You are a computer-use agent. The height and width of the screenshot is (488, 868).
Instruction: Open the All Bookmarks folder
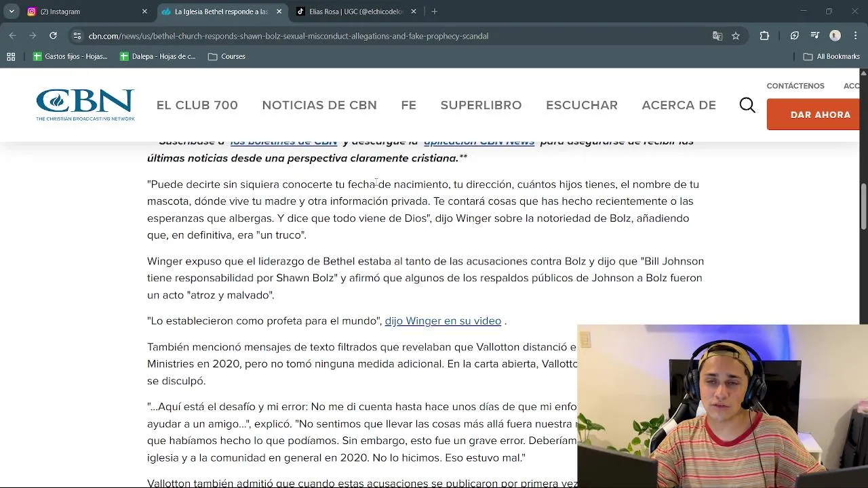(831, 56)
